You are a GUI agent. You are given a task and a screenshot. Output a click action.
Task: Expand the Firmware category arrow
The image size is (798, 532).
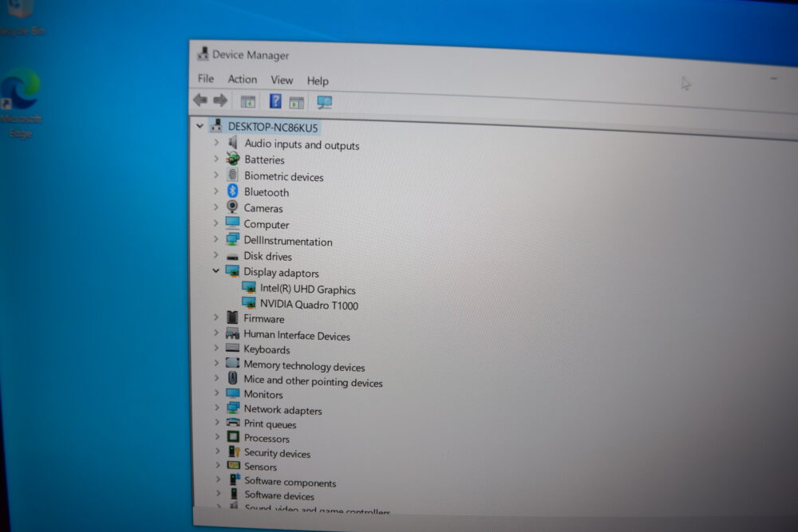pyautogui.click(x=216, y=317)
